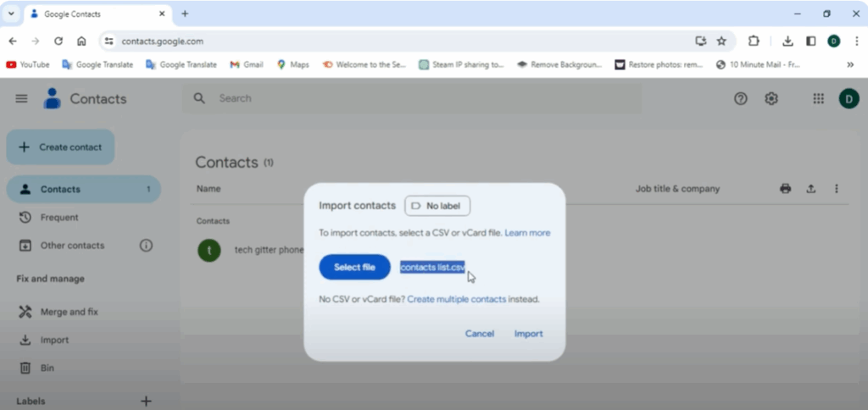Screen dimensions: 868x410
Task: Open the Learn more link
Action: pos(527,233)
